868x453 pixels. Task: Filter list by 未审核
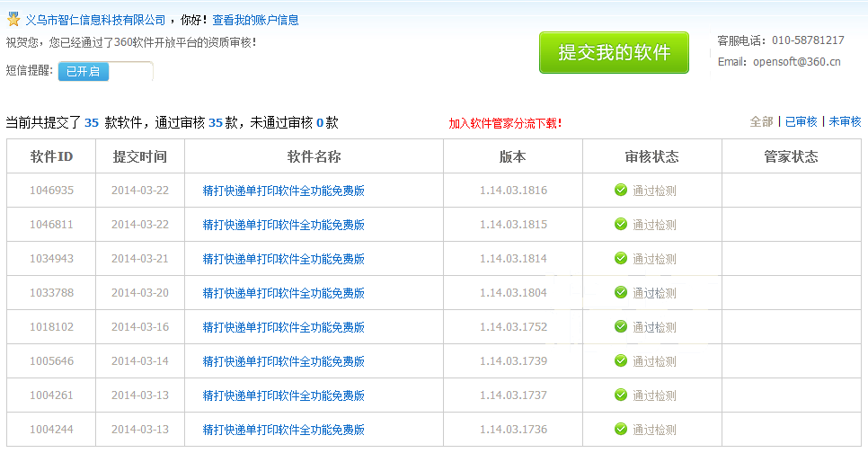coord(845,121)
